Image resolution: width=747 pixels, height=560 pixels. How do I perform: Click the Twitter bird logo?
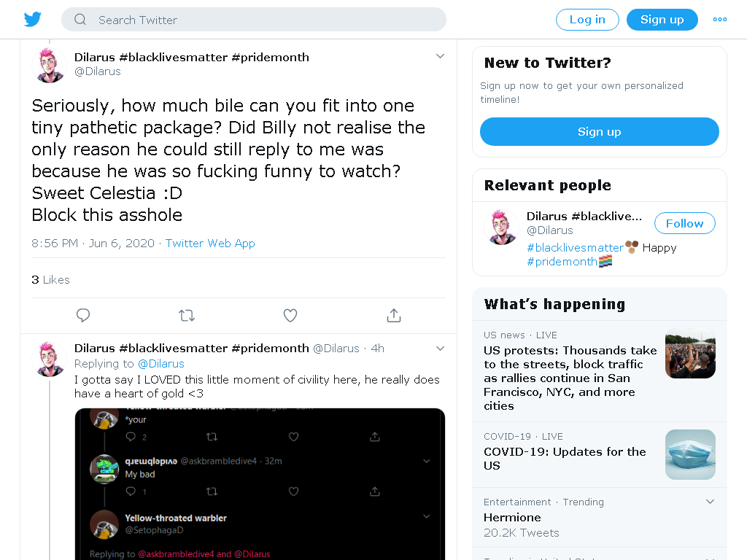32,20
